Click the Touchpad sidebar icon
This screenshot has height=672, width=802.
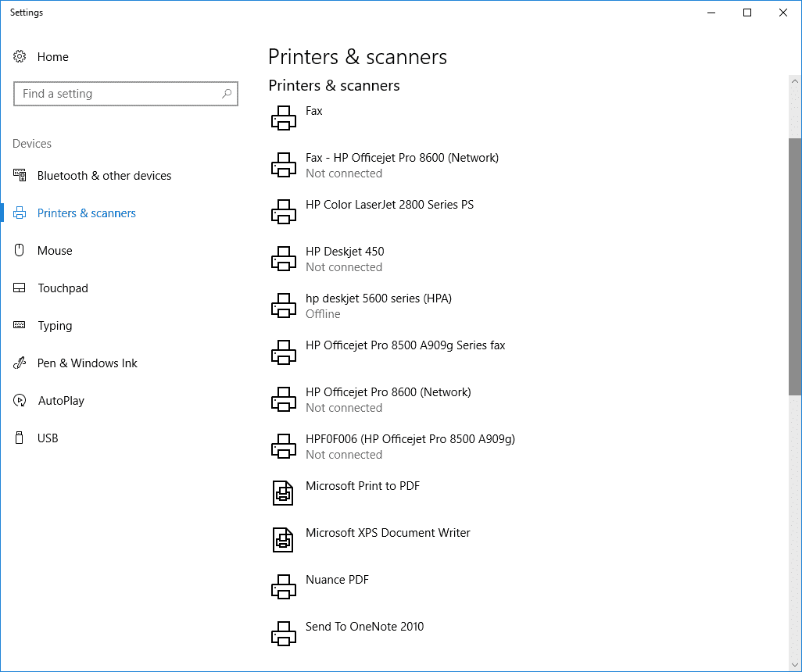(x=20, y=288)
